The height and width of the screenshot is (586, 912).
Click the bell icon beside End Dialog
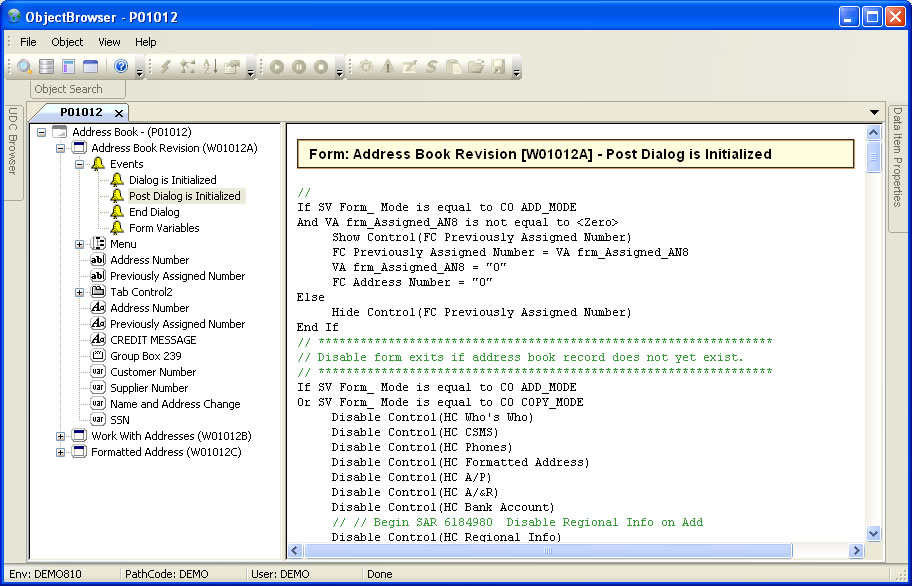point(117,212)
